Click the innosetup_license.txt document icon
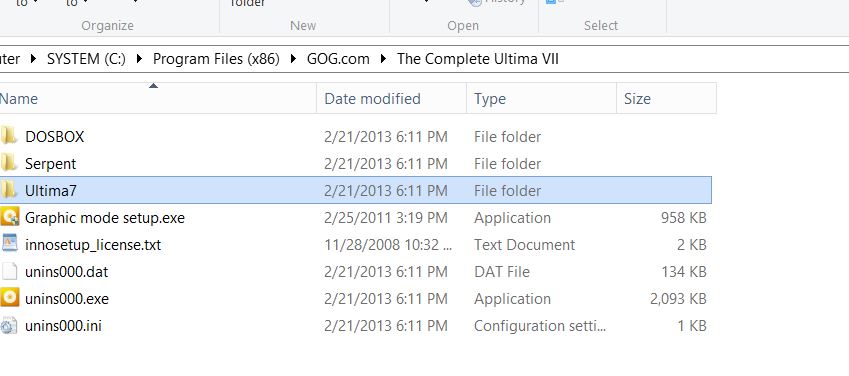Screen dimensions: 849x376 click(x=9, y=244)
